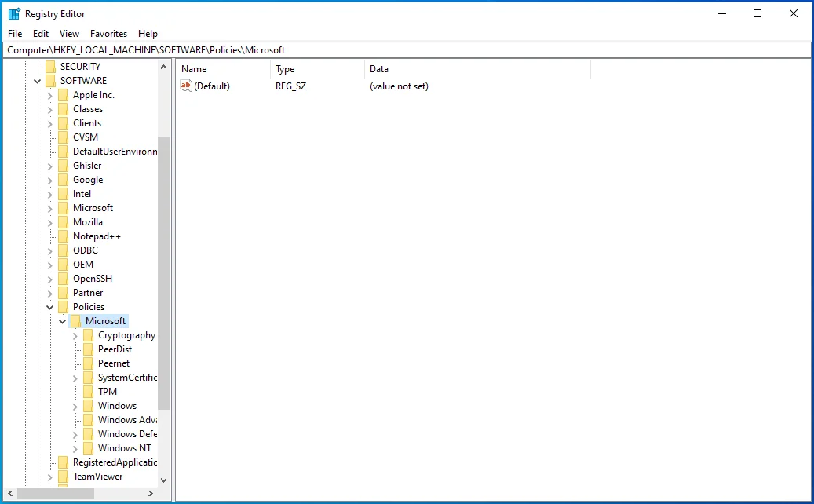The image size is (814, 504).
Task: Click the Peernet folder icon
Action: [88, 363]
